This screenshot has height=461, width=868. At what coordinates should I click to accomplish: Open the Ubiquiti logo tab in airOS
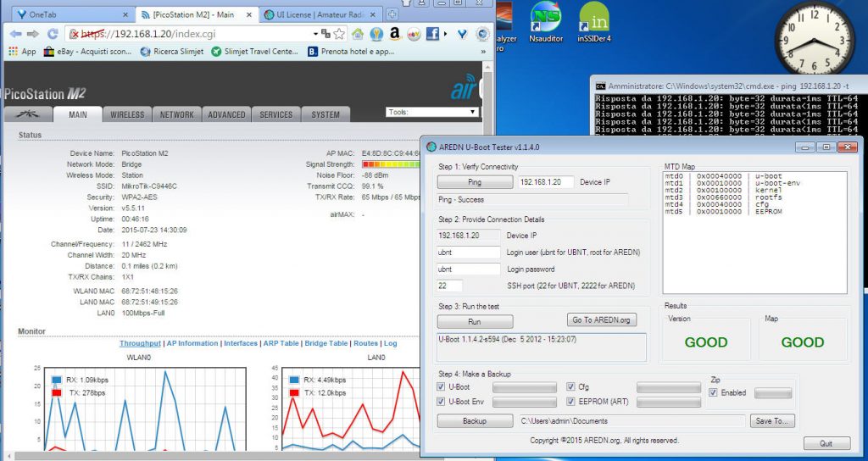(x=28, y=114)
